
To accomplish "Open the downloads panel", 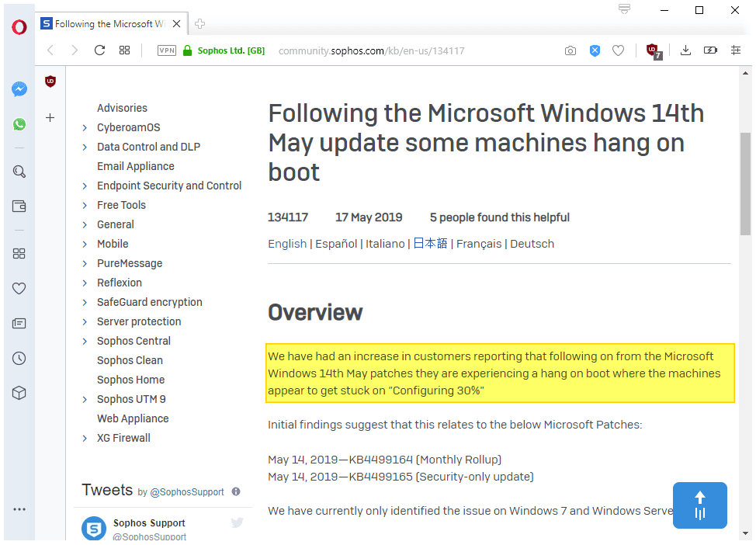I will coord(685,50).
